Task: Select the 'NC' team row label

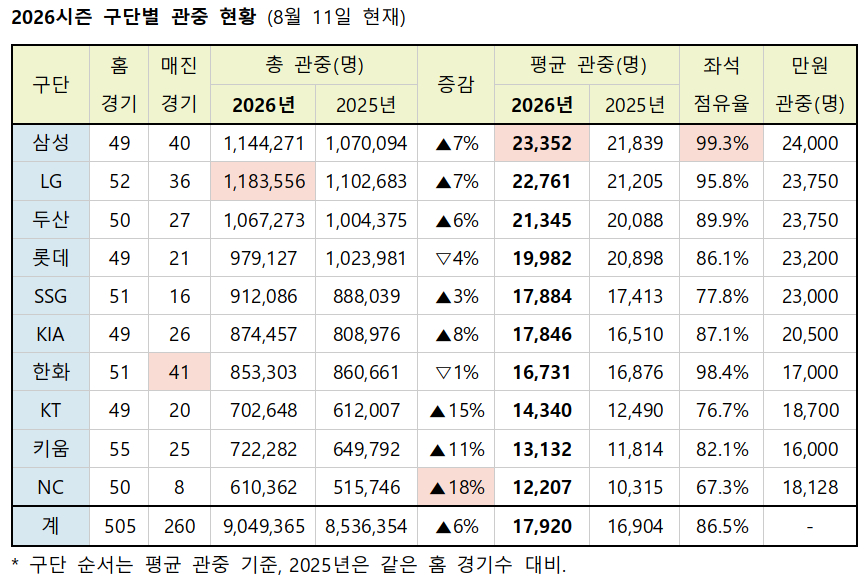Action: 50,487
